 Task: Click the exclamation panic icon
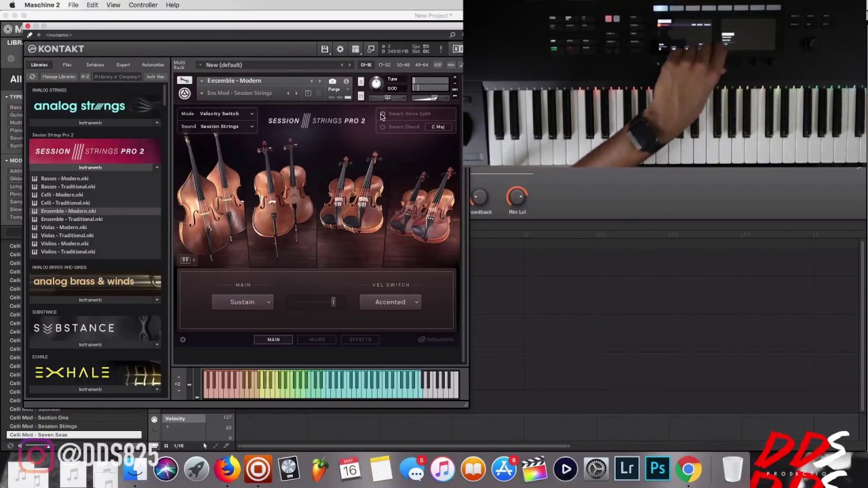441,49
